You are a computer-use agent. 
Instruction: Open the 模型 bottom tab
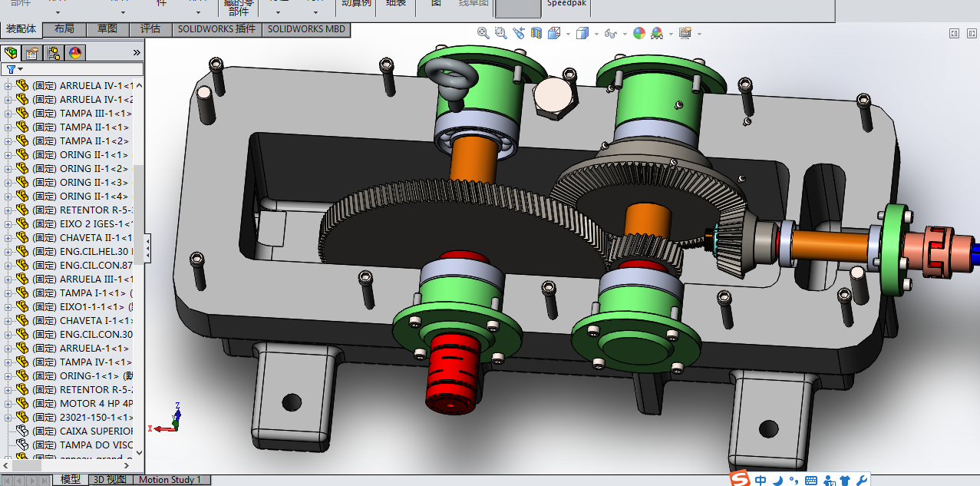71,479
